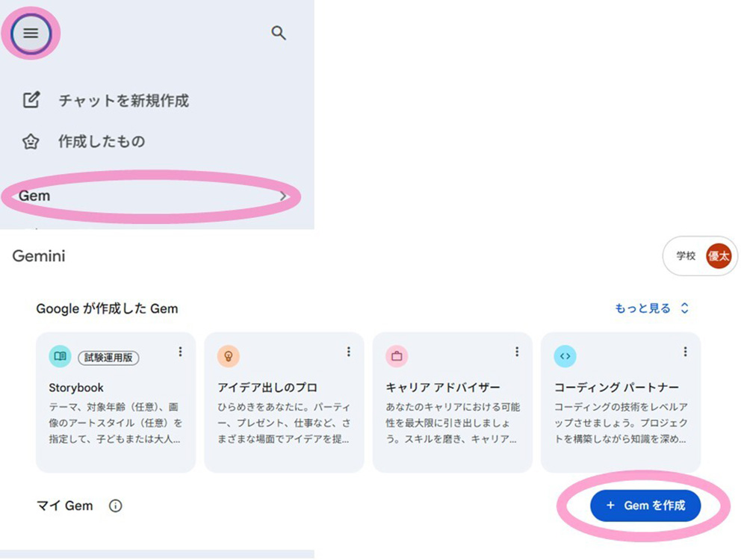This screenshot has height=560, width=747.
Task: Open the 優太 account avatar
Action: pos(719,256)
